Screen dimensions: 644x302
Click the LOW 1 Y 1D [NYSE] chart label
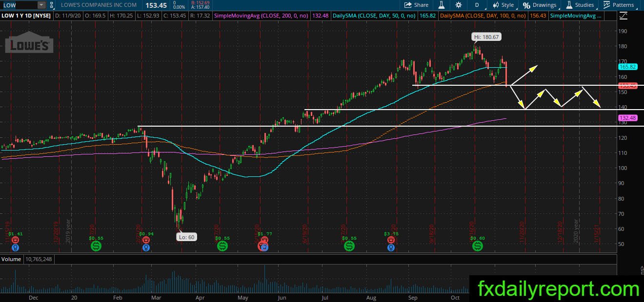pos(27,16)
